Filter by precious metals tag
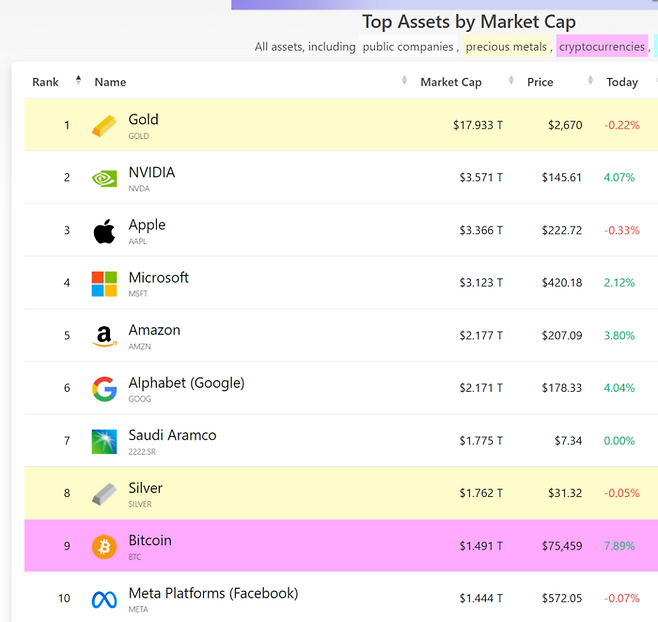Viewport: 658px width, 622px height. click(506, 47)
